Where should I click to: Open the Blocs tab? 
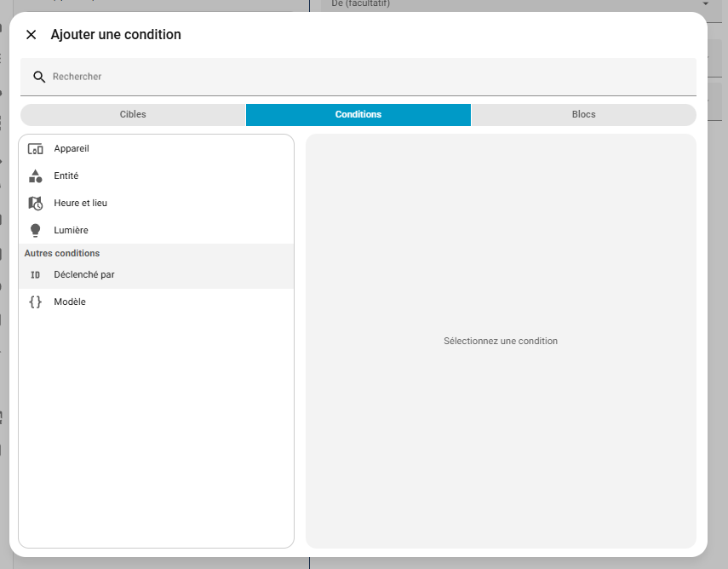point(583,115)
